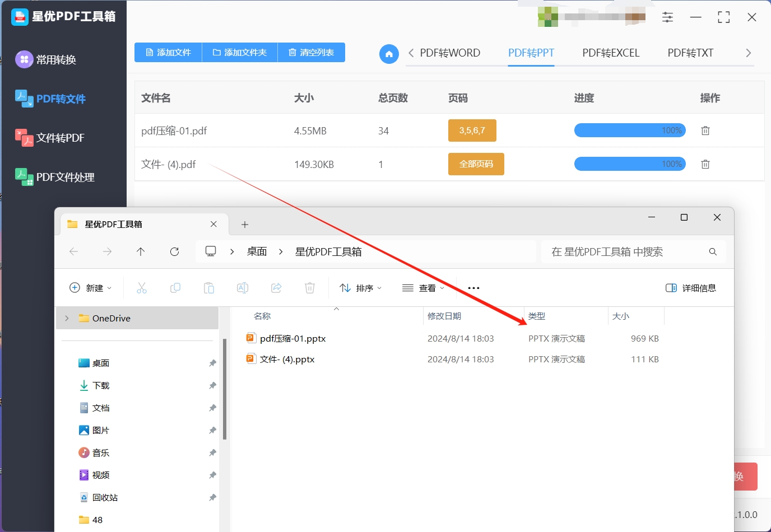771x532 pixels.
Task: Open 文件转PDF section
Action: tap(50, 138)
